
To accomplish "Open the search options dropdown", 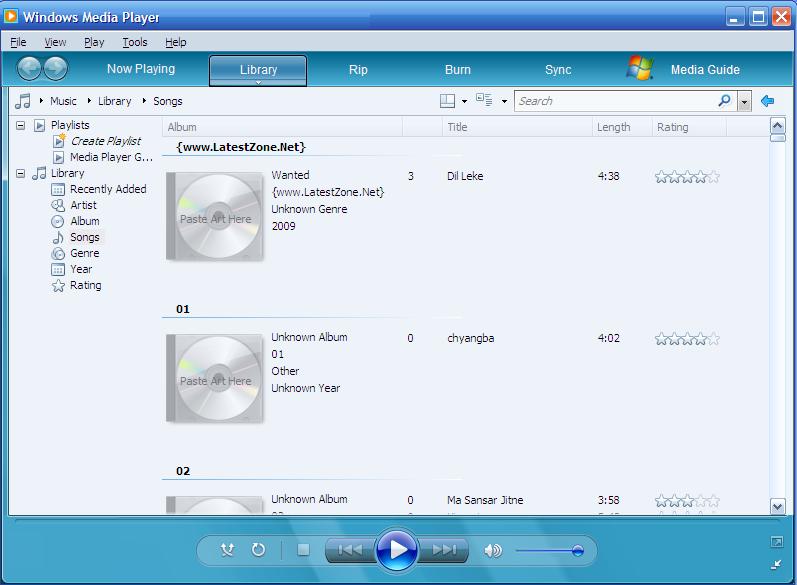I will tap(744, 101).
